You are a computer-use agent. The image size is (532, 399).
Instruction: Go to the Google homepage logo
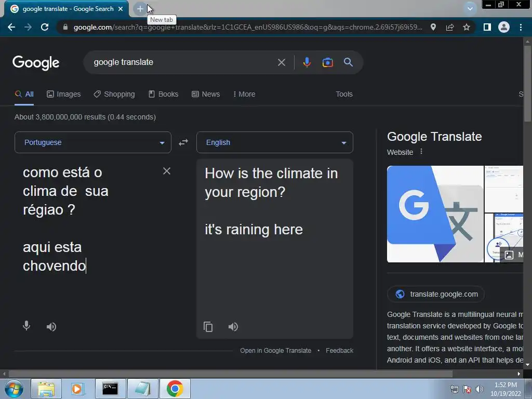point(36,63)
